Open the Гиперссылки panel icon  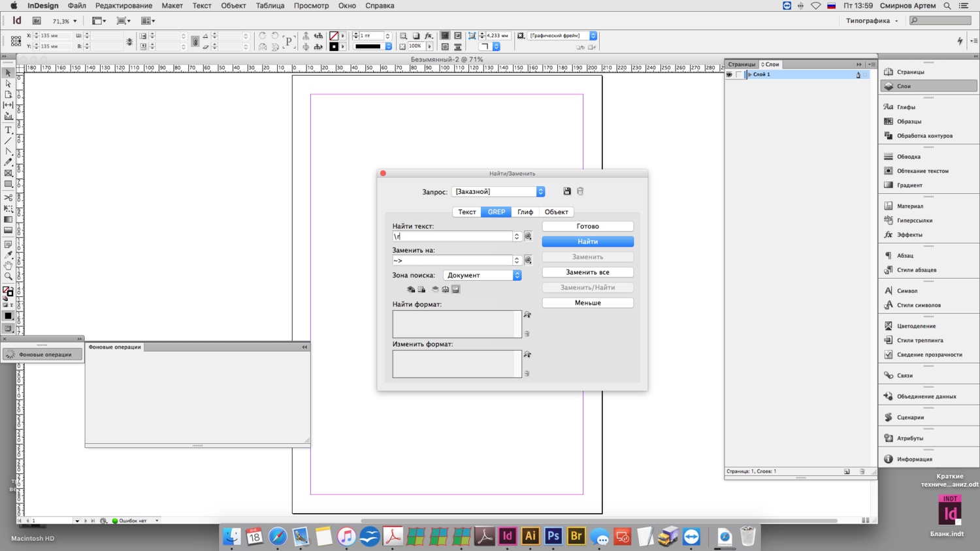click(889, 221)
